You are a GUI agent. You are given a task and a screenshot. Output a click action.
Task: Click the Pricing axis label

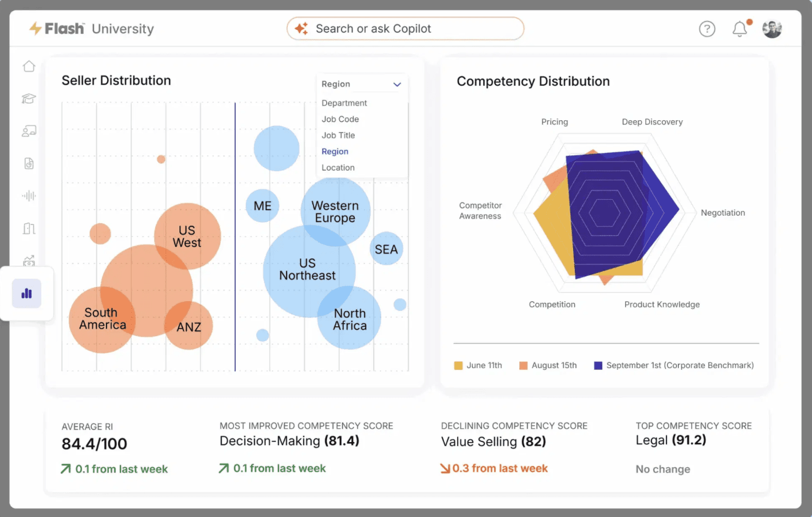(555, 122)
